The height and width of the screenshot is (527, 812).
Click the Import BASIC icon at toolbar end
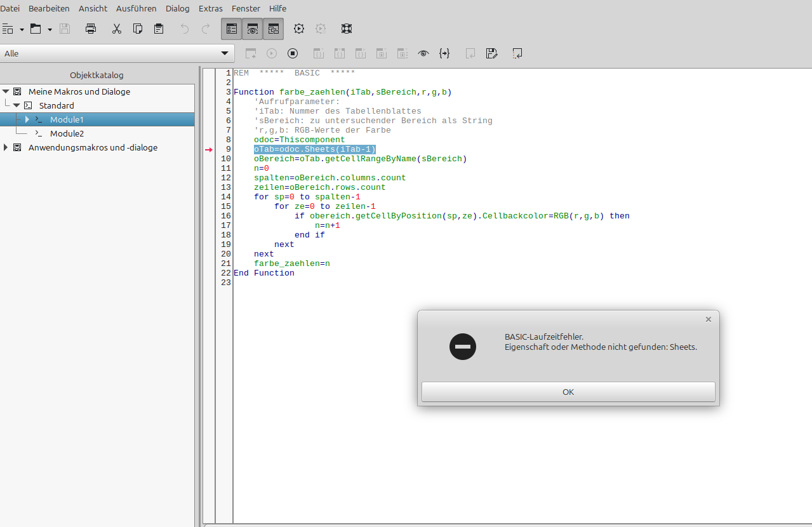[517, 54]
